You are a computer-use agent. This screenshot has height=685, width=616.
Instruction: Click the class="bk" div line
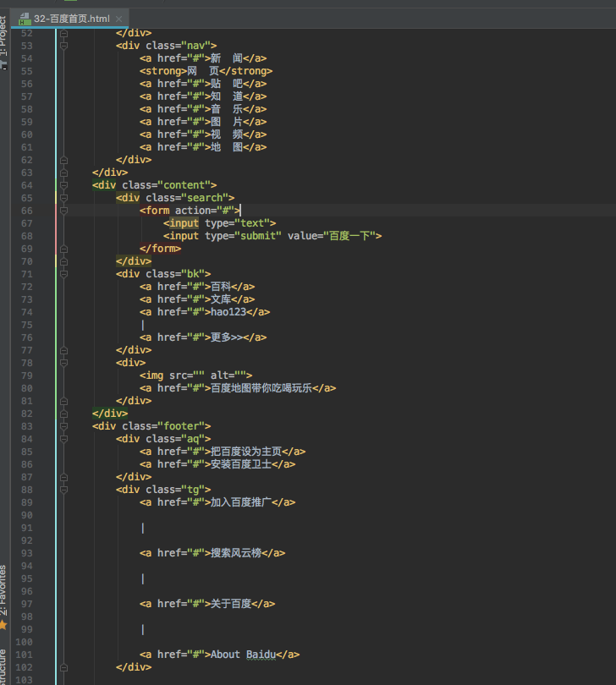(163, 274)
